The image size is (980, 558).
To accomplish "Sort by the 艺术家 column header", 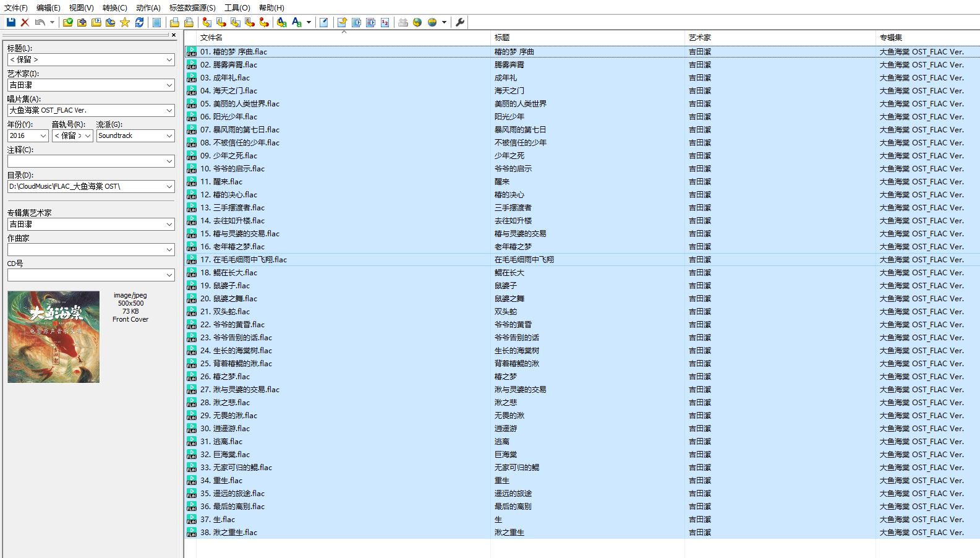I will [780, 38].
